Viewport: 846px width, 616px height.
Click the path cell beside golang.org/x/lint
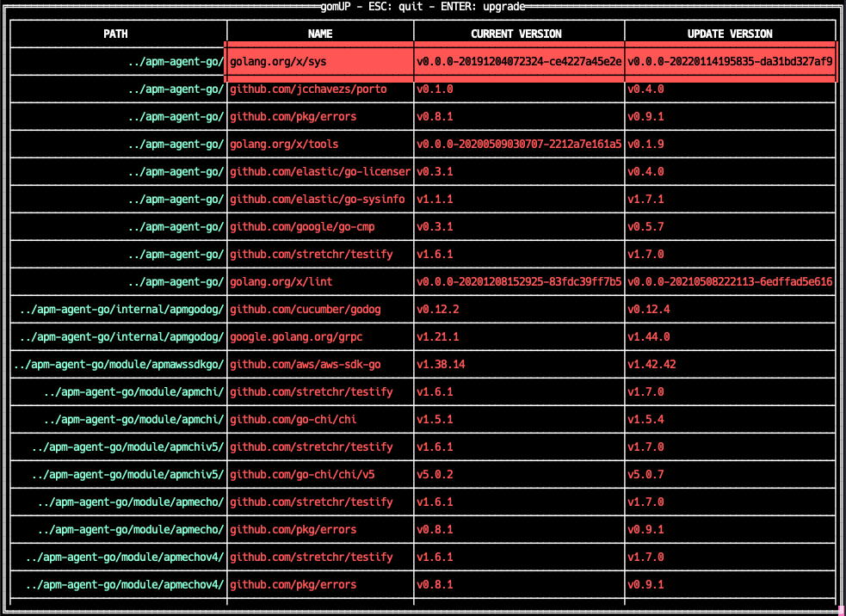click(176, 281)
